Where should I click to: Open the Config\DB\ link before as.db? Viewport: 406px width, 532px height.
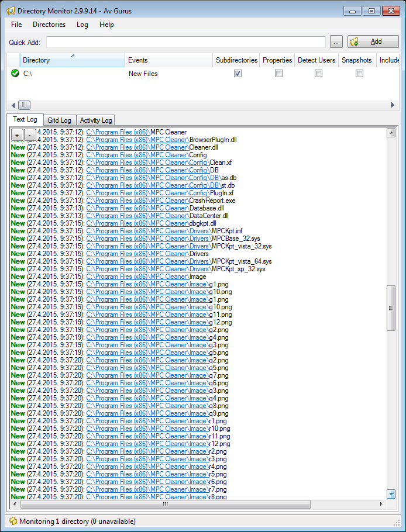[x=154, y=178]
